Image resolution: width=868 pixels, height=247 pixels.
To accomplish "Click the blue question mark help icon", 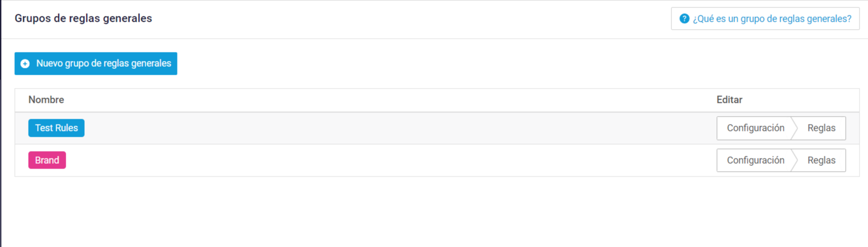I will (x=684, y=19).
